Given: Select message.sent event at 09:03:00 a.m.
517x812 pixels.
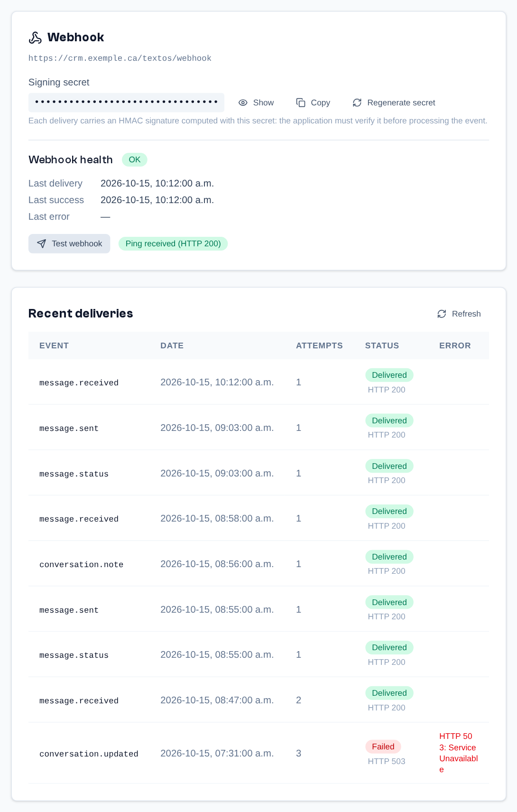Looking at the screenshot, I should (x=69, y=428).
